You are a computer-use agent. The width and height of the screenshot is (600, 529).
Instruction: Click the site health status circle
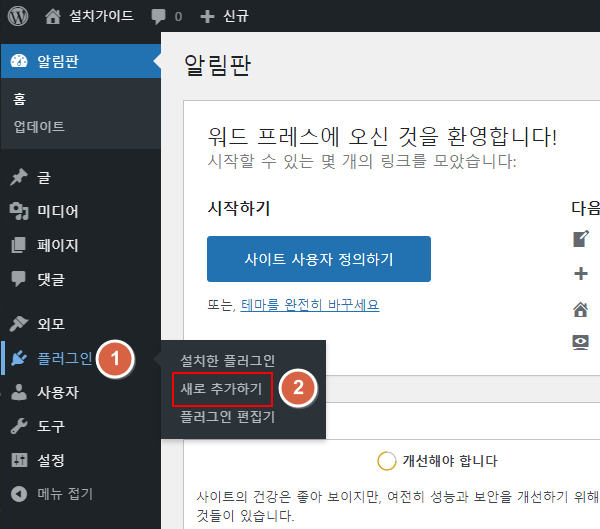[x=386, y=461]
